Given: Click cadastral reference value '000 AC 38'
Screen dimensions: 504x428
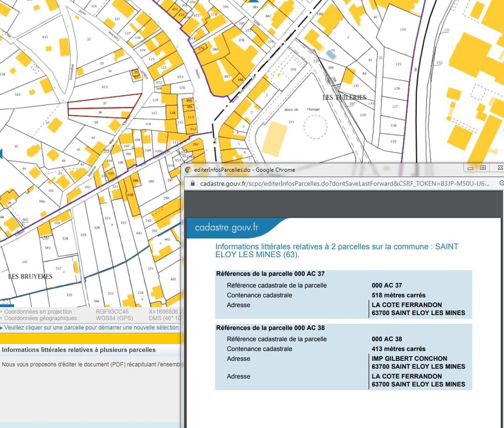Looking at the screenshot, I should pyautogui.click(x=387, y=339).
